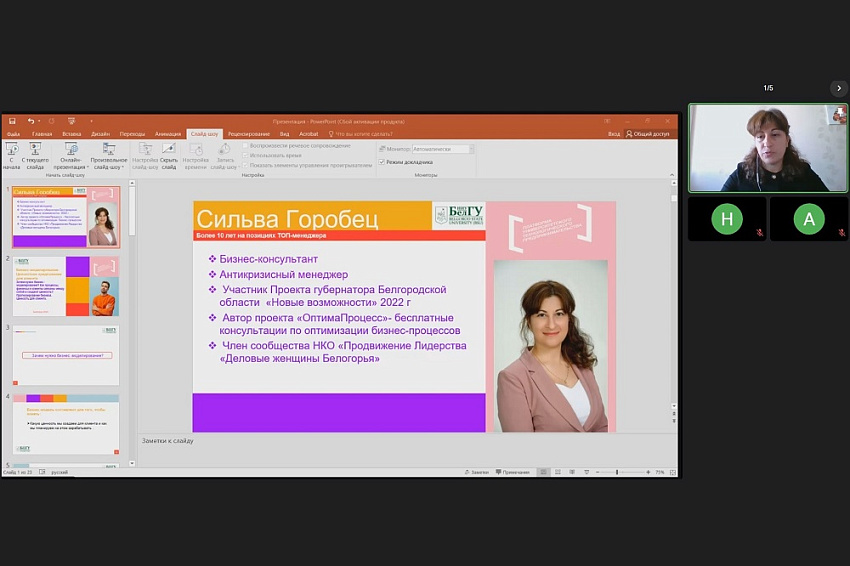
Task: Open the Файл menu tab
Action: click(x=13, y=133)
